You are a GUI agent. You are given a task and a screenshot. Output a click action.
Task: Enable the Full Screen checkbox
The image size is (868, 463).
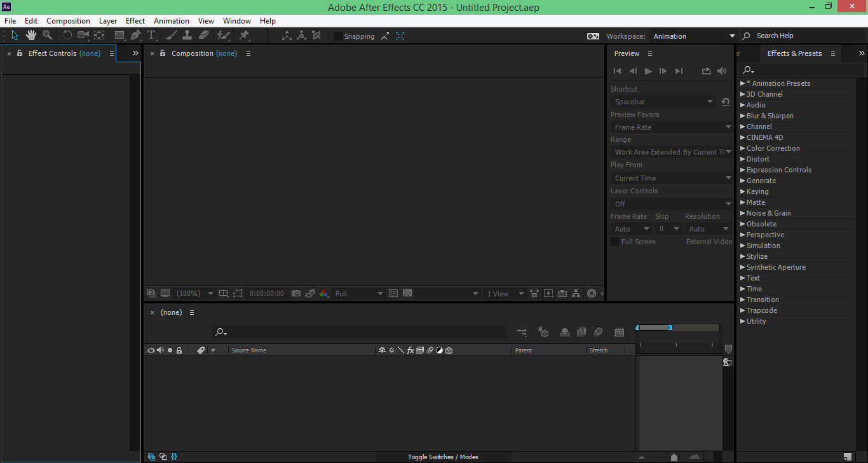pos(615,242)
